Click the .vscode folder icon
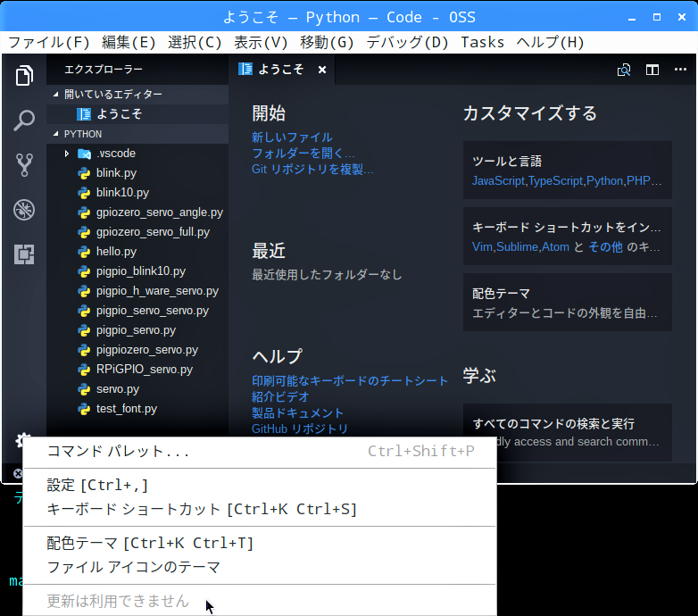This screenshot has height=616, width=698. coord(84,154)
